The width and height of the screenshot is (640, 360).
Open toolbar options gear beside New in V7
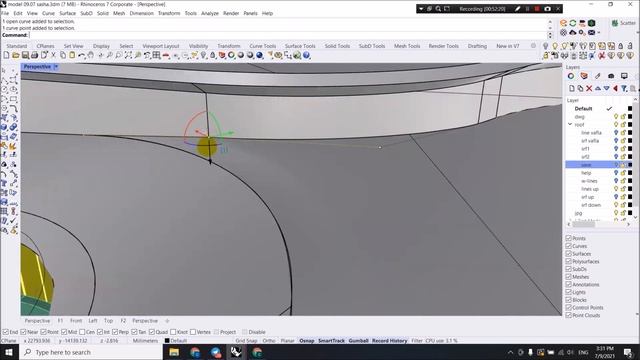click(x=533, y=46)
